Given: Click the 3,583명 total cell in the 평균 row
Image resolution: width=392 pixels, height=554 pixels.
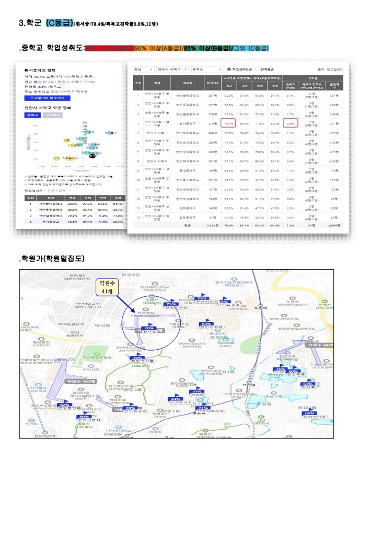Looking at the screenshot, I should [213, 225].
